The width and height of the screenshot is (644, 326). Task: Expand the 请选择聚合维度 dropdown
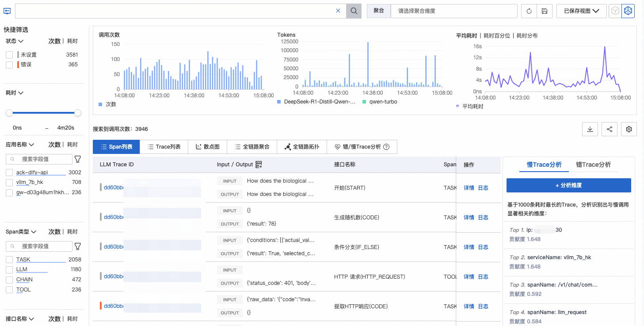coord(453,11)
